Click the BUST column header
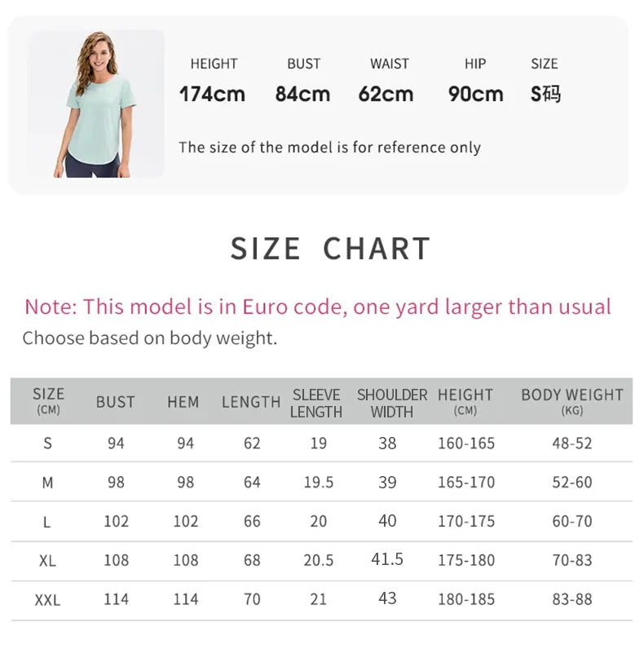The image size is (644, 653). [116, 401]
